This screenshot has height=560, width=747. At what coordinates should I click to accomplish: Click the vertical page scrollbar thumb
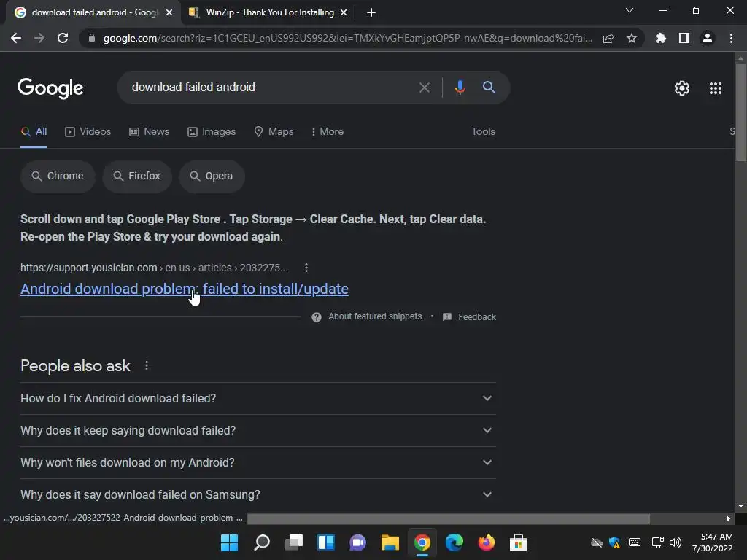(740, 112)
